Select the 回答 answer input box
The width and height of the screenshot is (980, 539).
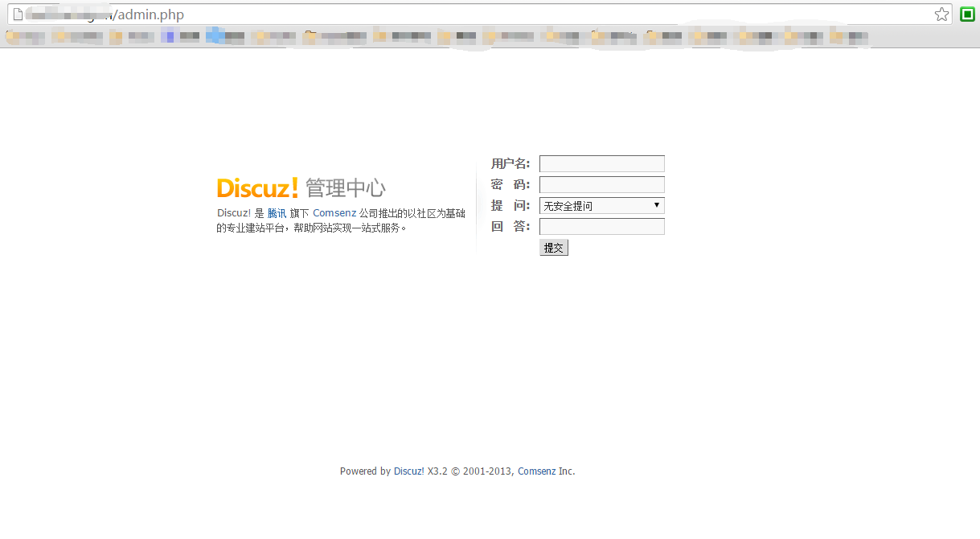pyautogui.click(x=601, y=227)
